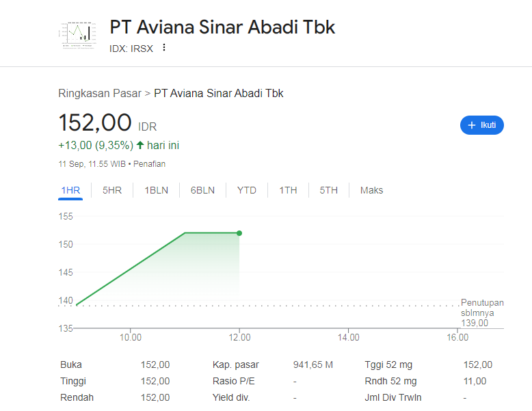Viewport: 532px width, 411px height.
Task: Switch to 5TH time range
Action: (x=329, y=190)
